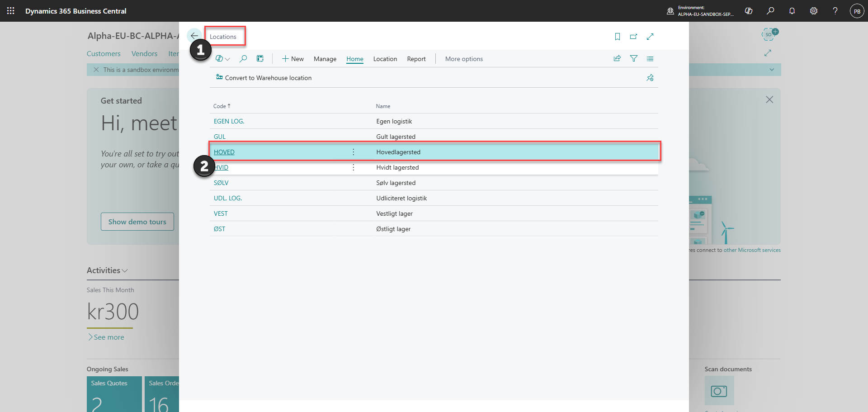Open the app launcher grid icon
The width and height of the screenshot is (868, 412).
click(x=11, y=11)
